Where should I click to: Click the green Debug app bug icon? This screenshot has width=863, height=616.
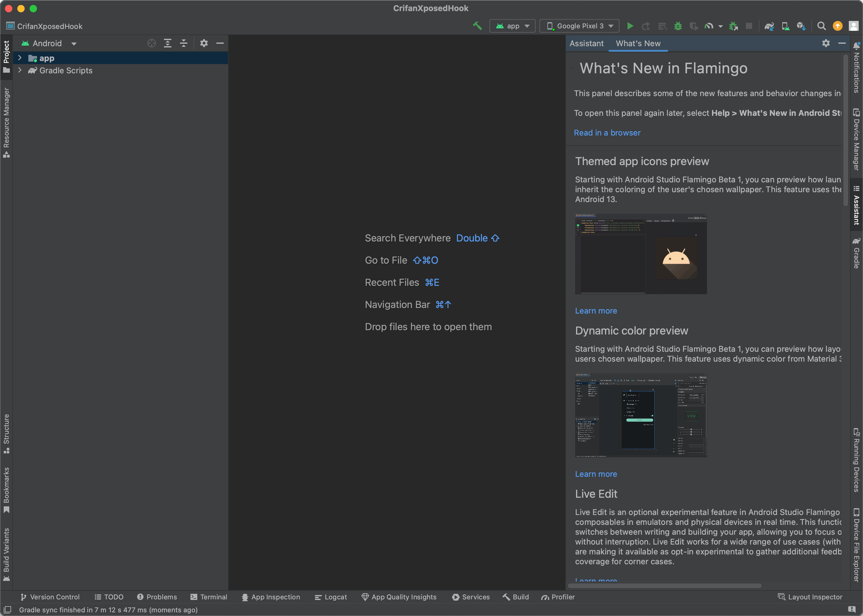pos(678,26)
